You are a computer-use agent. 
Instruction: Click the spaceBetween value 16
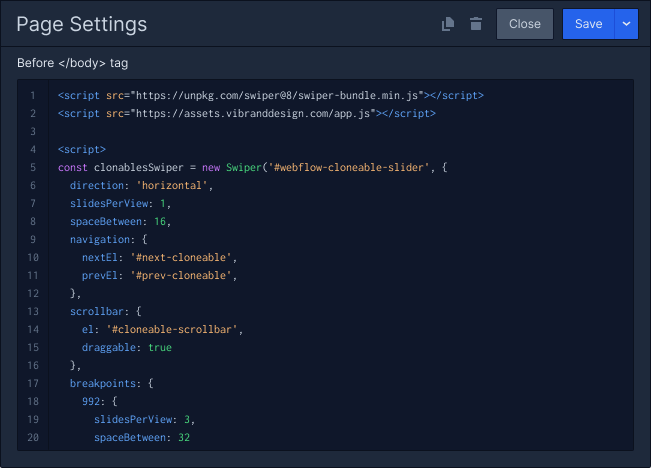[x=160, y=222]
